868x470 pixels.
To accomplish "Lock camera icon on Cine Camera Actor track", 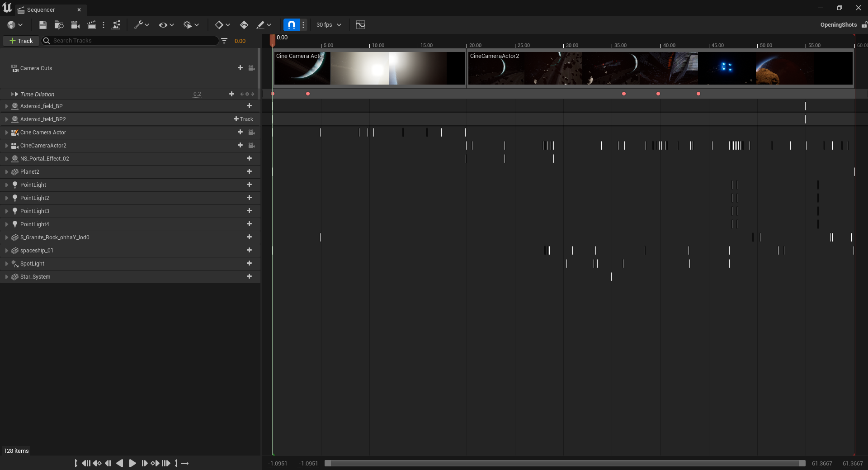I will coord(252,132).
